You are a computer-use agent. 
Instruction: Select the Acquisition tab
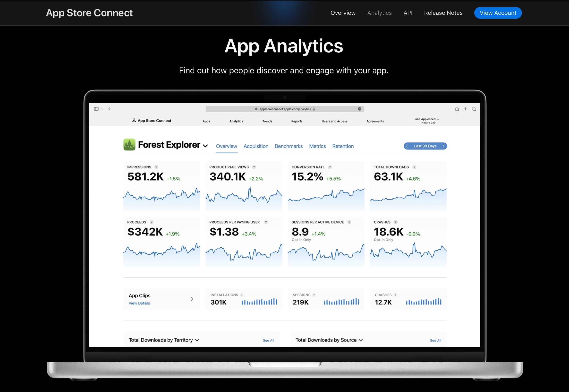256,146
